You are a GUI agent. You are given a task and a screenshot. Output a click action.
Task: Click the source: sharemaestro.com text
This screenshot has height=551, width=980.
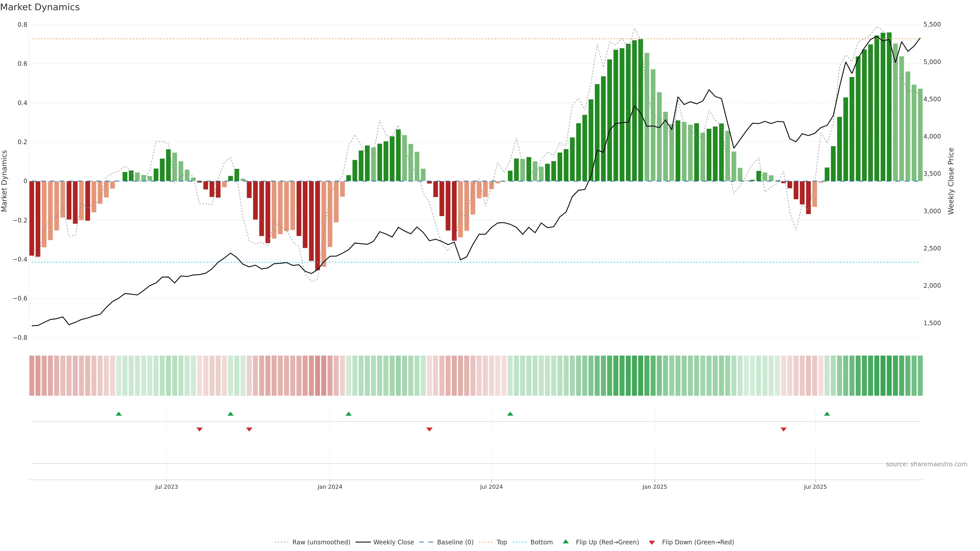tap(926, 464)
